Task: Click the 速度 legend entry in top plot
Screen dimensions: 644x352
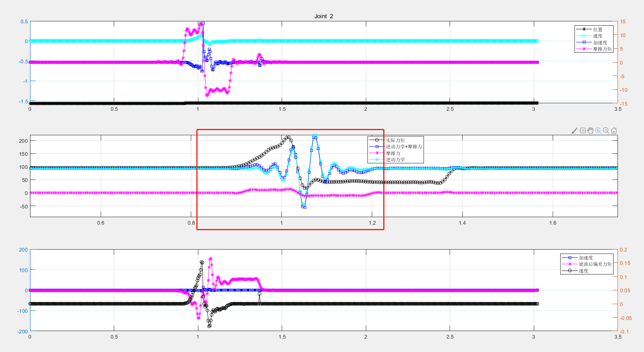Action: point(597,36)
